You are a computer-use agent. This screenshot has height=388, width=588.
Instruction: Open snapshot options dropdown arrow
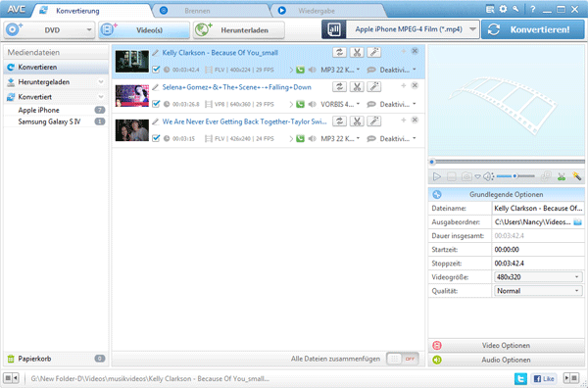click(x=477, y=176)
